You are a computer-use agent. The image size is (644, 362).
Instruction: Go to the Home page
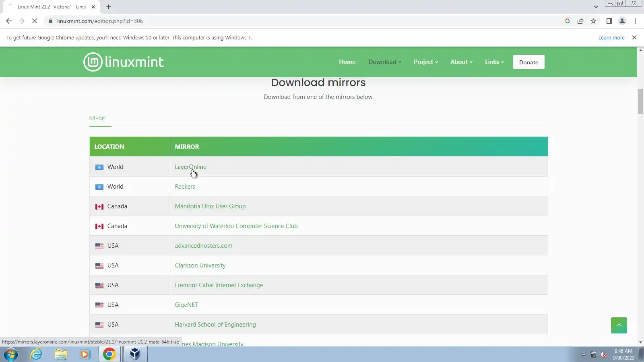click(x=347, y=62)
